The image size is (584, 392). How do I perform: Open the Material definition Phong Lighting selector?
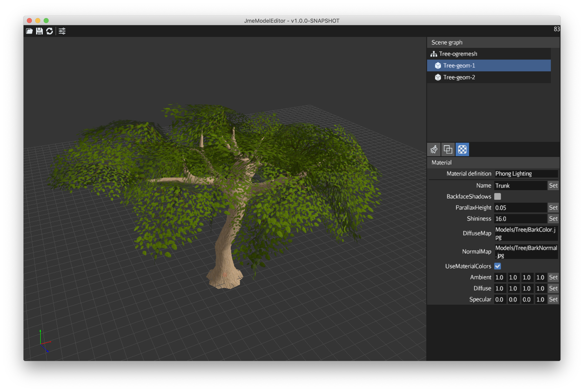click(526, 174)
